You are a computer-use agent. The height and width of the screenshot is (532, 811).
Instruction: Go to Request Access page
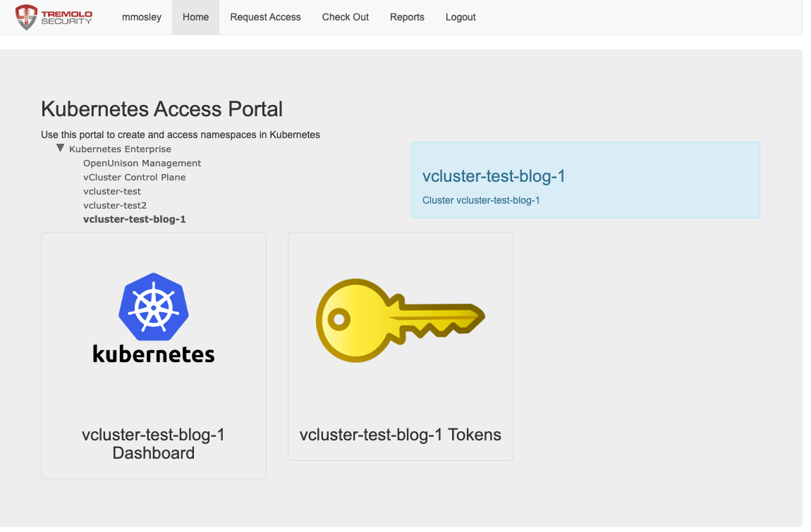[x=265, y=17]
